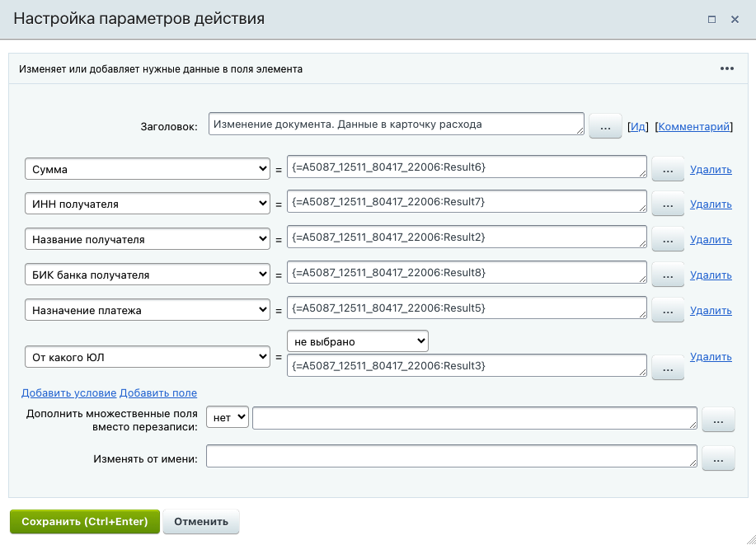
Task: Open the three-dots menu in action header
Action: tap(726, 69)
